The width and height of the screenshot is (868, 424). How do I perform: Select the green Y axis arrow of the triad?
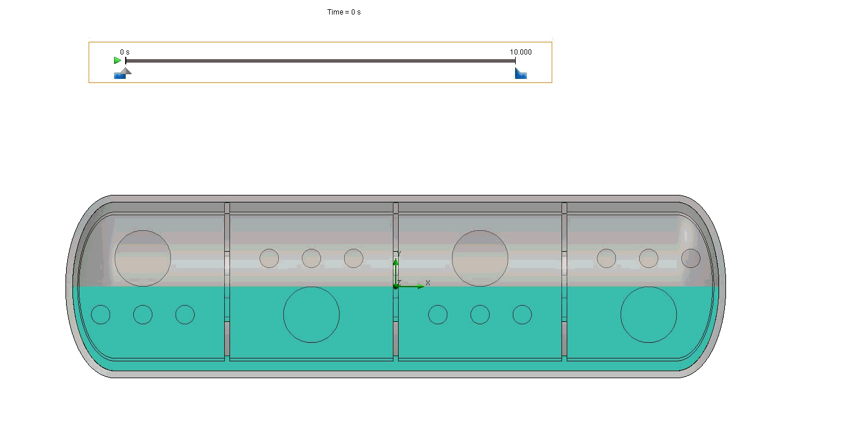click(396, 267)
